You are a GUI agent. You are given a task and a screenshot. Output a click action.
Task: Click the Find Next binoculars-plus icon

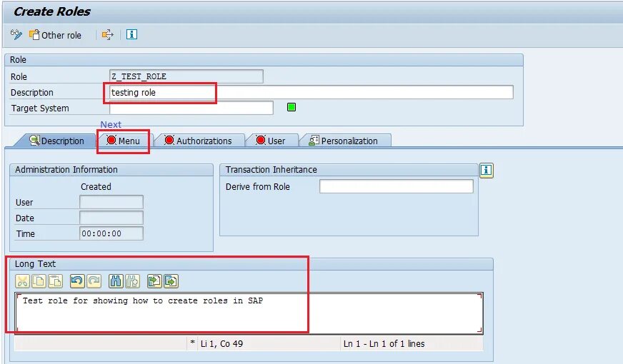coord(132,281)
